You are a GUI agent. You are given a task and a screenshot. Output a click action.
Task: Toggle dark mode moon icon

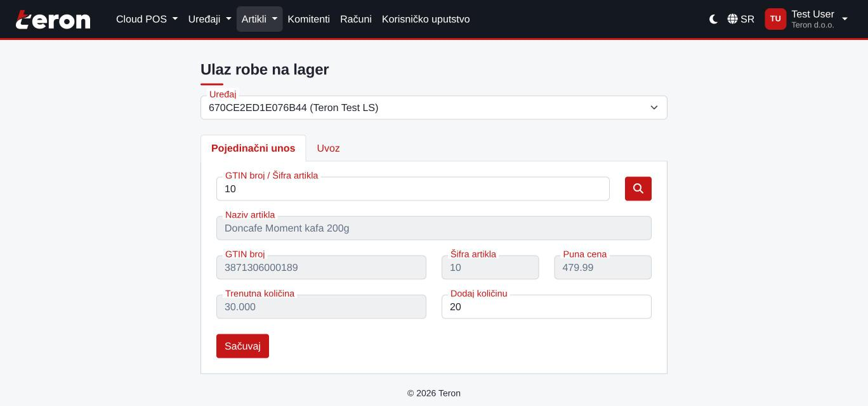[x=713, y=19]
